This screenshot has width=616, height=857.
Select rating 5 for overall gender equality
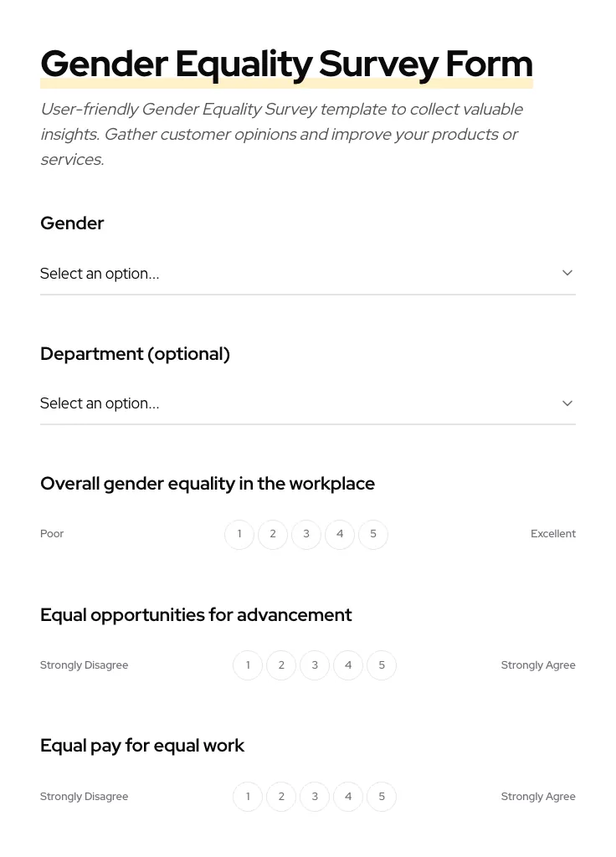pyautogui.click(x=373, y=534)
